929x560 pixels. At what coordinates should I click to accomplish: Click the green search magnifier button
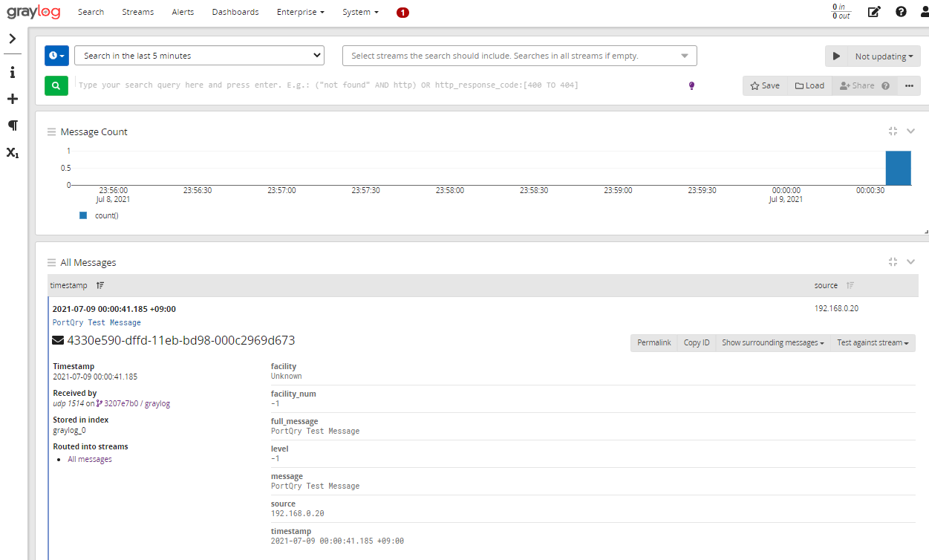tap(56, 85)
